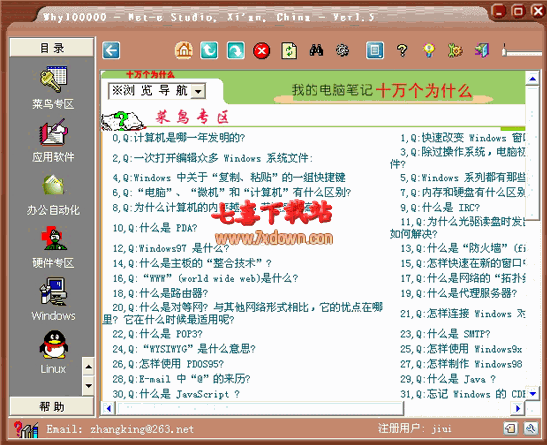Select the 目录 sidebar header tab
547x445 pixels.
[x=52, y=47]
